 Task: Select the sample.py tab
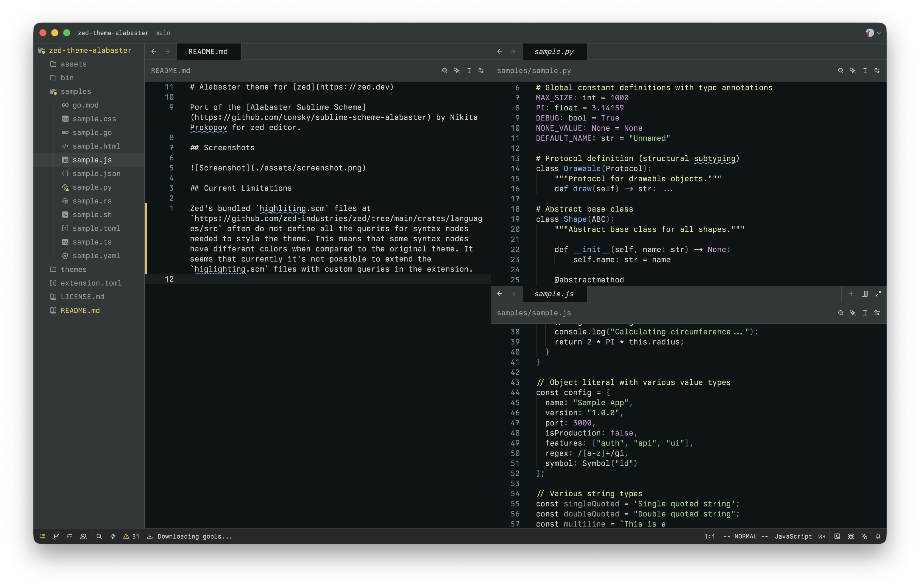coord(554,51)
